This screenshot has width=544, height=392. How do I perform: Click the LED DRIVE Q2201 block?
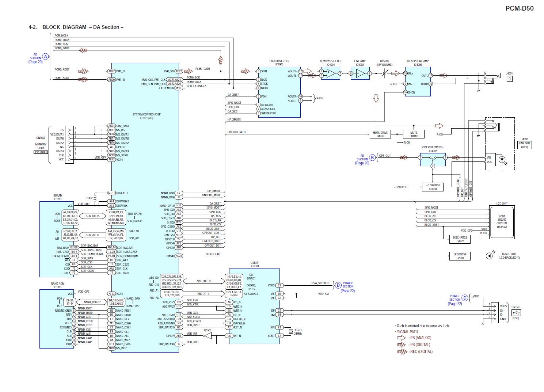click(460, 256)
